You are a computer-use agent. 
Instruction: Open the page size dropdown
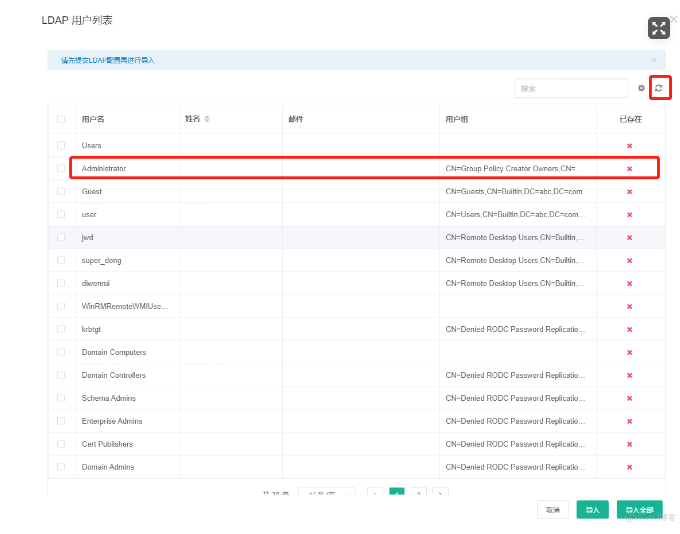click(x=326, y=493)
